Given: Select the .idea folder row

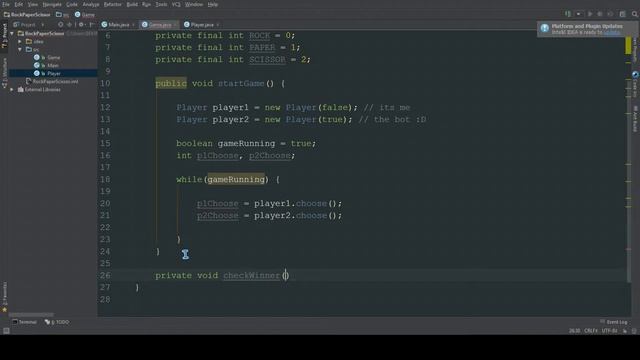Looking at the screenshot, I should pos(53,42).
